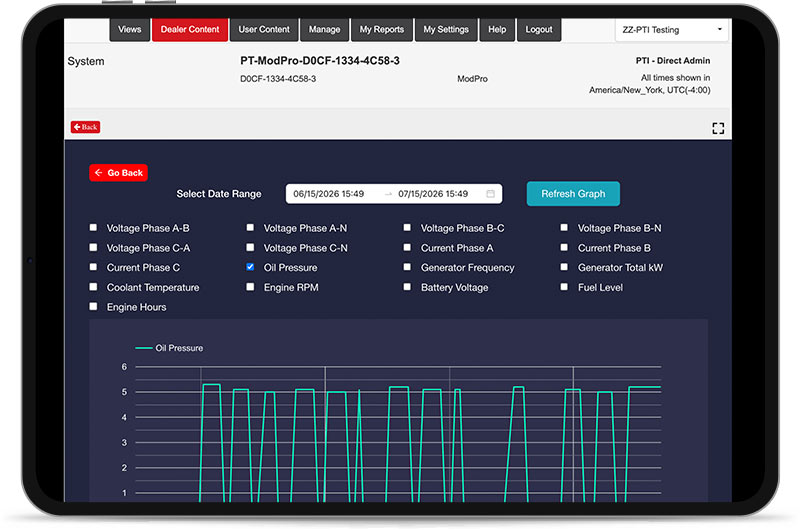
Task: Open My Reports menu item
Action: click(382, 30)
